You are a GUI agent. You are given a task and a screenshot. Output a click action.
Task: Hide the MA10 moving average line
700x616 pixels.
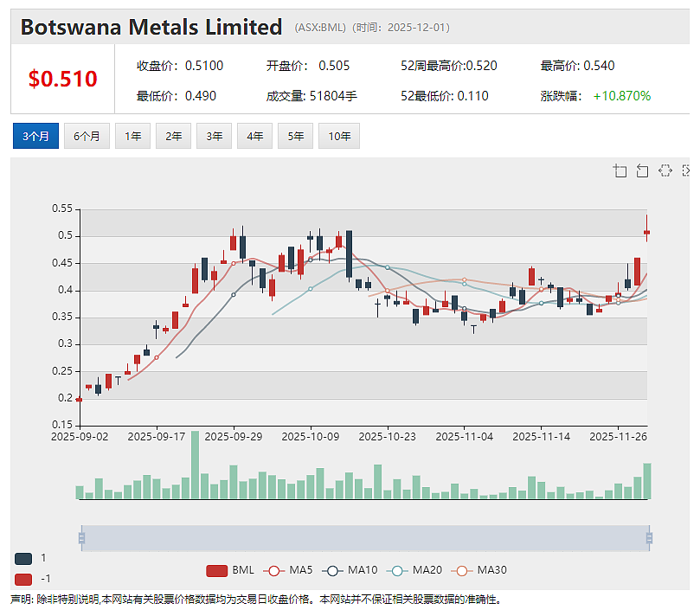350,570
